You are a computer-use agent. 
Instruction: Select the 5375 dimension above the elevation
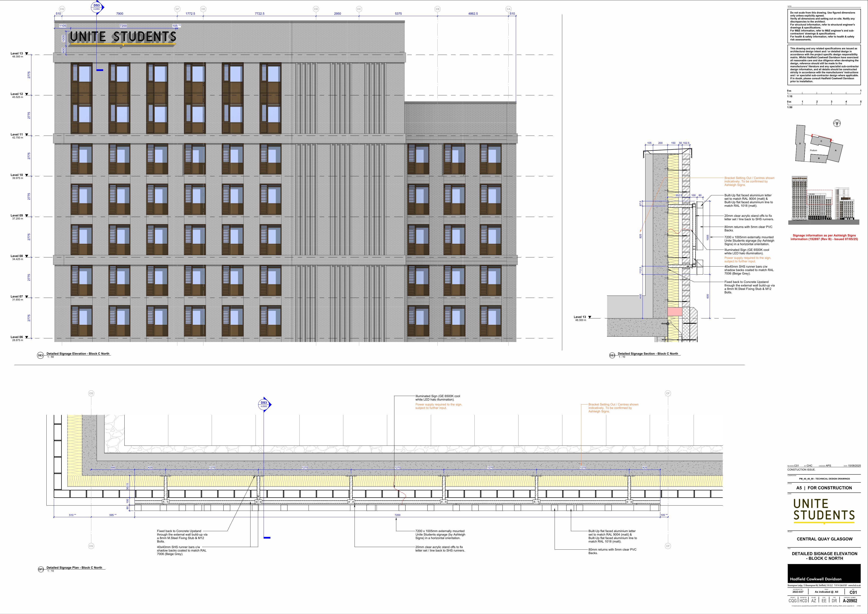tap(398, 14)
